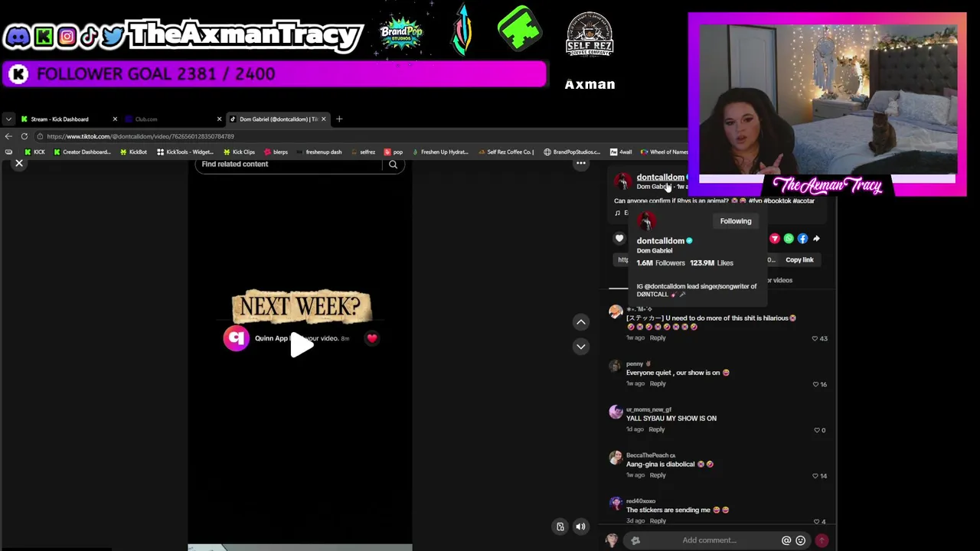Like penny's comment showing 16 likes
Image resolution: width=980 pixels, height=551 pixels.
tap(815, 384)
